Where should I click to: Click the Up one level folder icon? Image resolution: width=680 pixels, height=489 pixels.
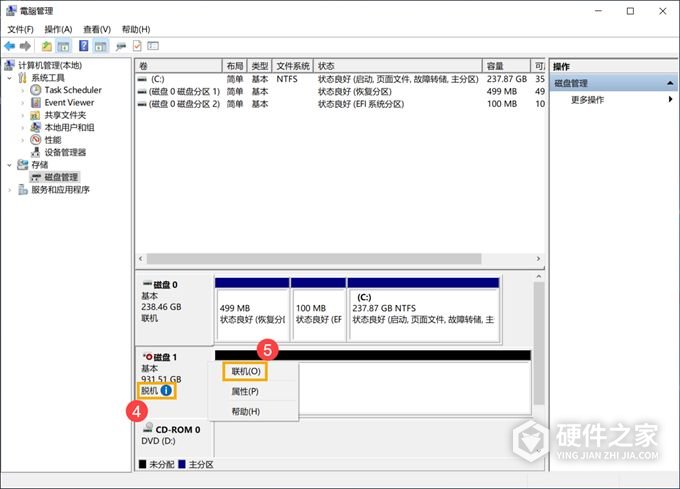(x=46, y=46)
